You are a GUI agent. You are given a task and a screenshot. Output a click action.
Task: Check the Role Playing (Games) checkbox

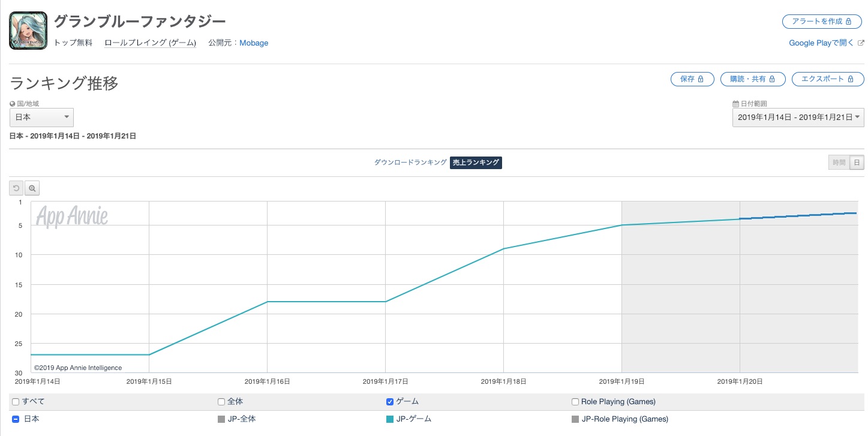click(x=576, y=402)
